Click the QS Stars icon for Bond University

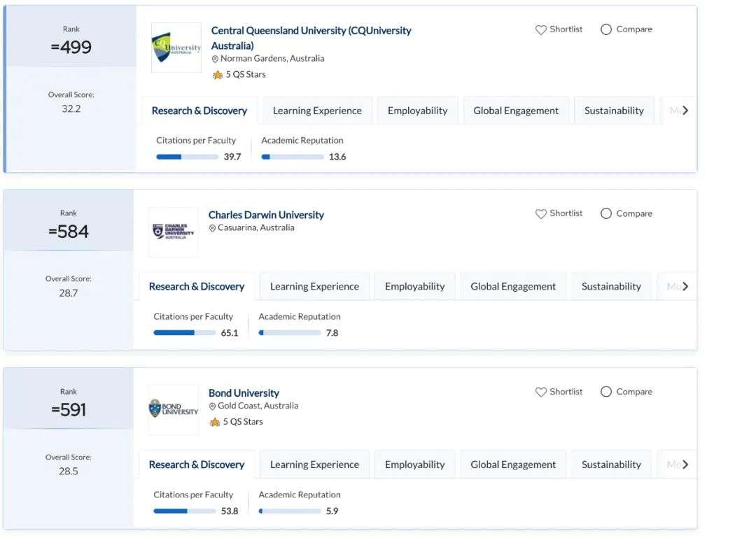coord(215,422)
